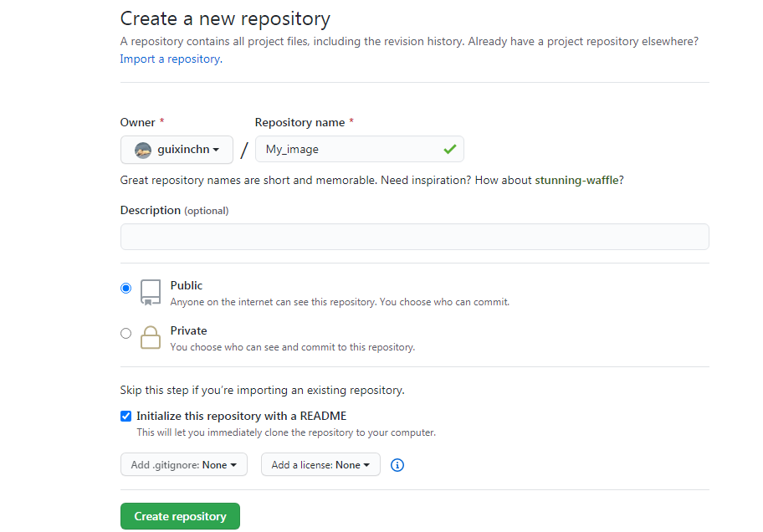Use the stunning-waffle name suggestion
Image resolution: width=763 pixels, height=532 pixels.
pyautogui.click(x=578, y=180)
